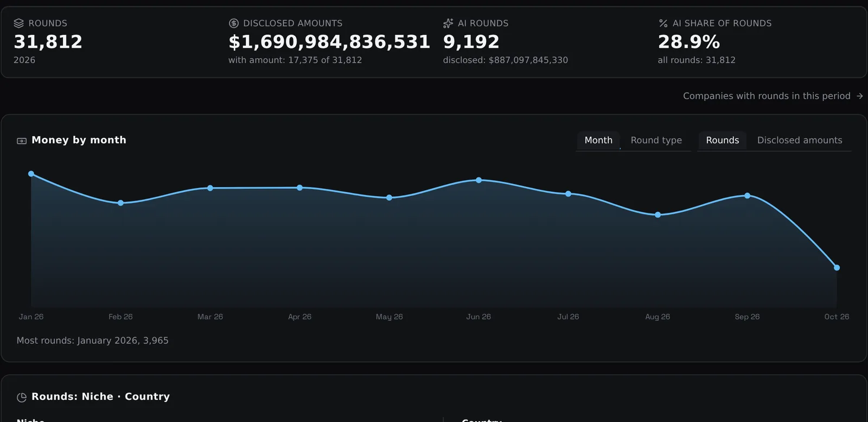868x422 pixels.
Task: Click 'Most rounds: January 2026, 3,965' caption
Action: 93,341
